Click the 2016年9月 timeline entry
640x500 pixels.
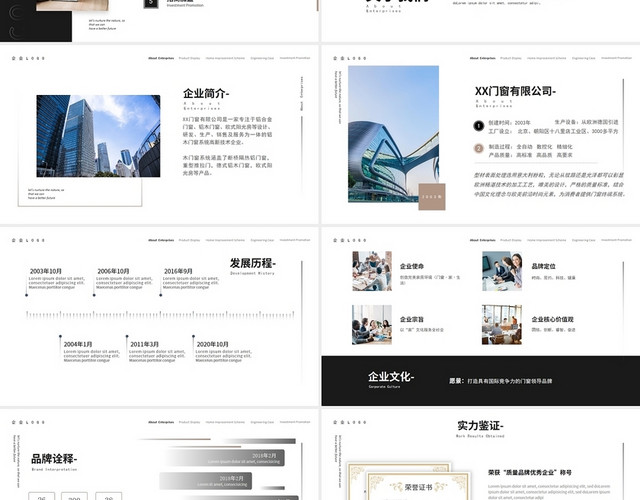tap(191, 279)
